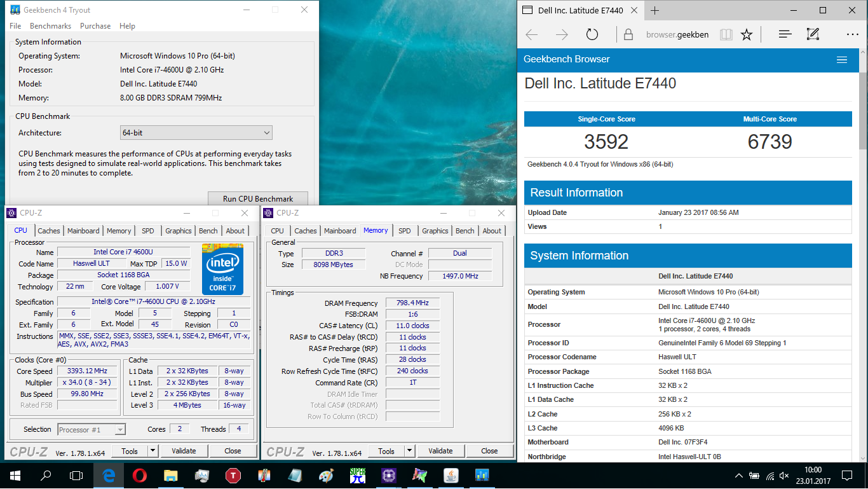The width and height of the screenshot is (868, 489).
Task: Open the Processor #1 selection dropdown
Action: 92,430
